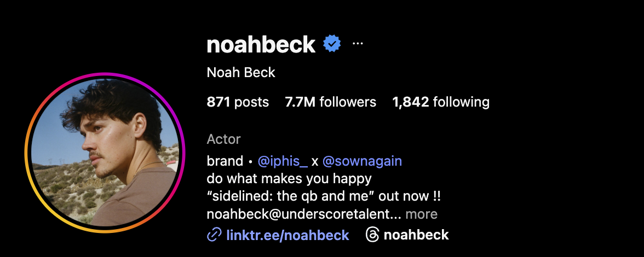Screen dimensions: 644x257
Task: Visit the @sownagain mention
Action: point(362,161)
